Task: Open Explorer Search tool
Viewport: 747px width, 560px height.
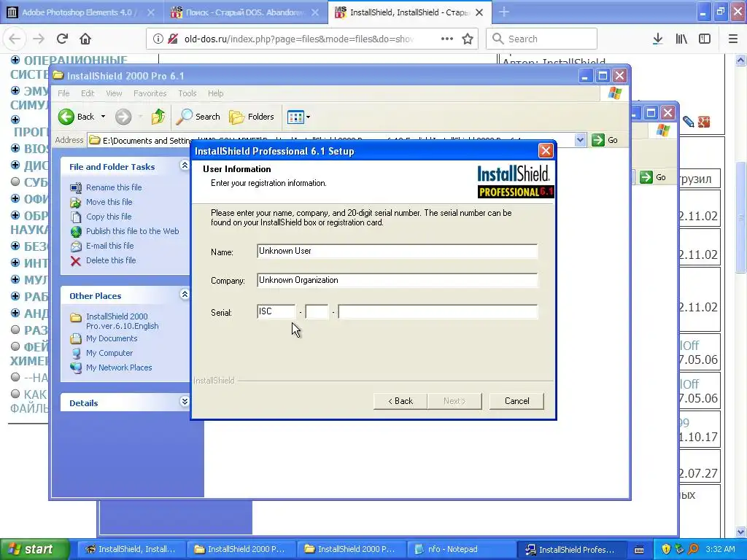Action: 198,117
